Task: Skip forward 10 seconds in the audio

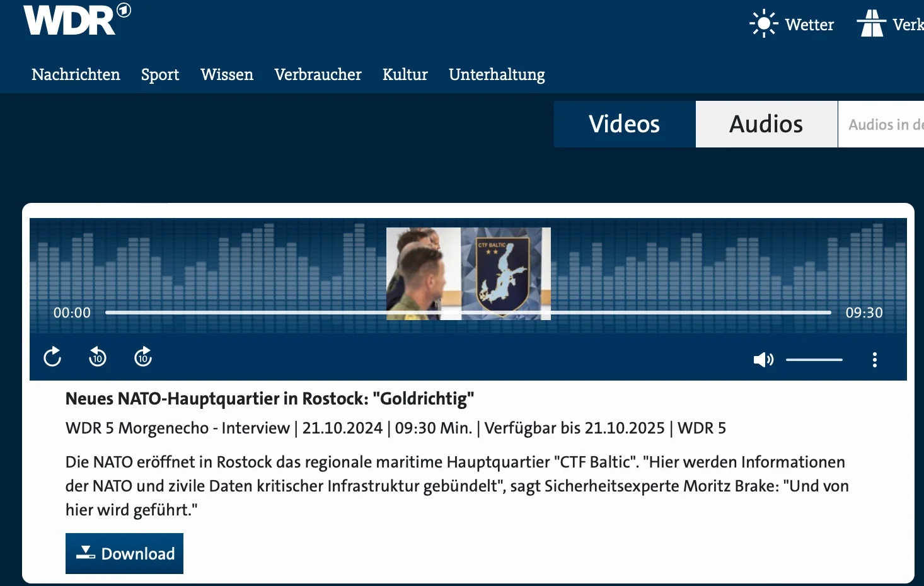Action: pos(143,357)
